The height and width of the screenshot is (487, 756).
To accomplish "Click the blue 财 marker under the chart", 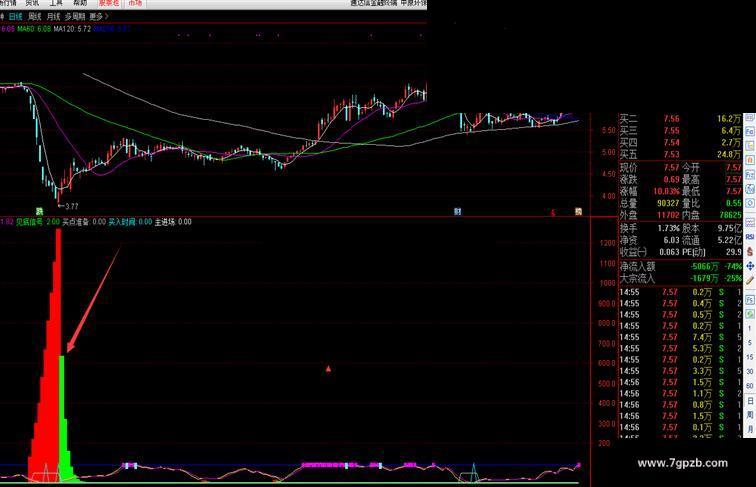I will pyautogui.click(x=457, y=211).
